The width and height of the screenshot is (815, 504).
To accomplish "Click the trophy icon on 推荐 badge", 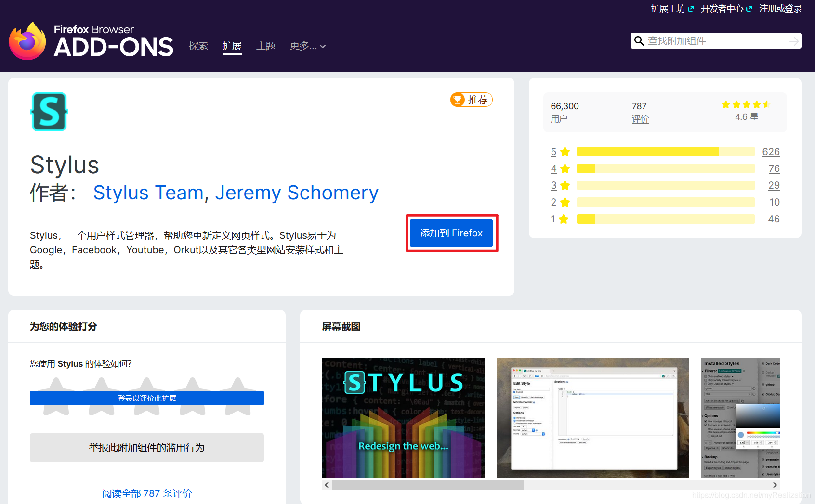I will click(458, 100).
